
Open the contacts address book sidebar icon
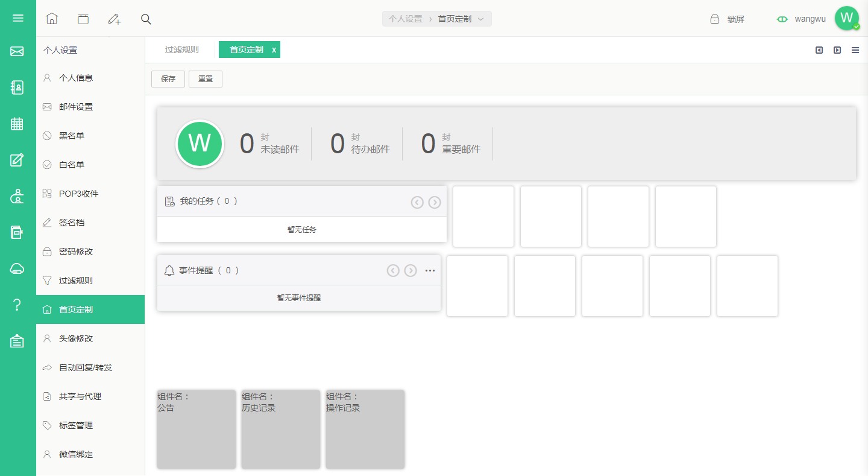coord(17,87)
